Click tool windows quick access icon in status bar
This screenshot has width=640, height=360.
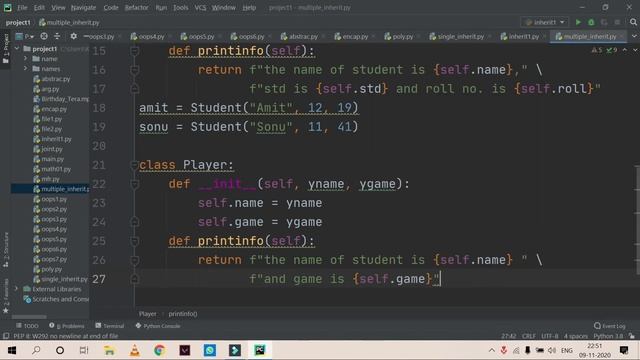pos(6,336)
